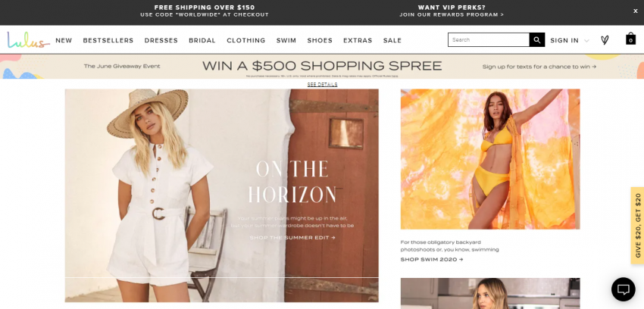The image size is (644, 309).
Task: Open the Swim menu
Action: point(286,40)
